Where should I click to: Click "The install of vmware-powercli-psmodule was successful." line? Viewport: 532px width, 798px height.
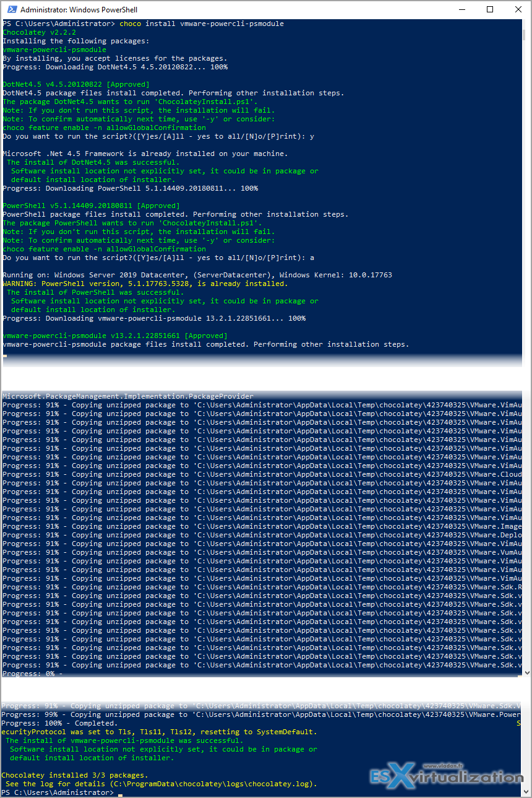point(124,740)
